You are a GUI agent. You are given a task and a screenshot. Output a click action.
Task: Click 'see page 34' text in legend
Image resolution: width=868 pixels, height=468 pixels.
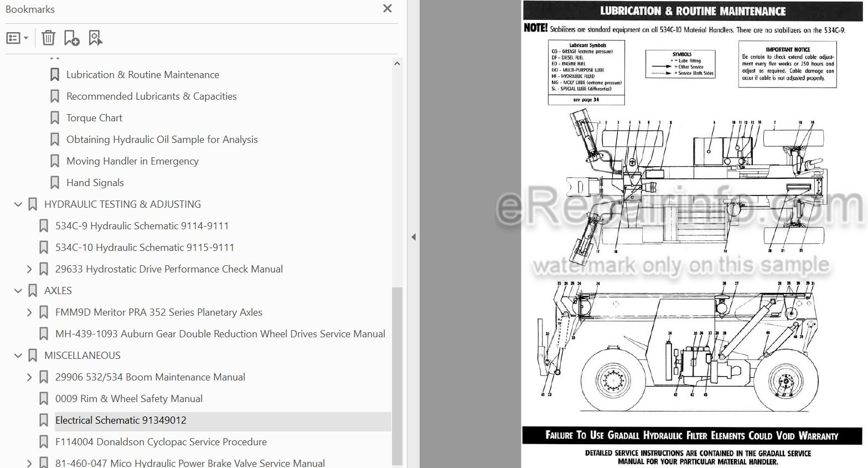[x=586, y=100]
